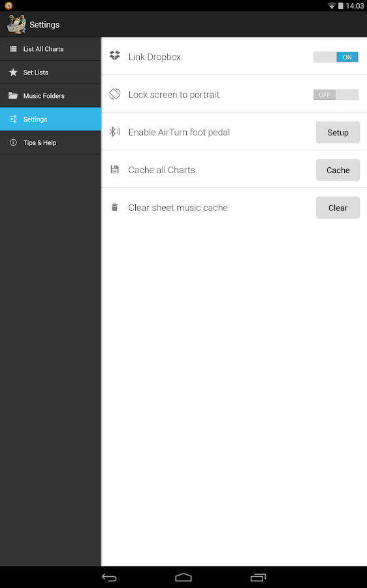Tap the Clear button for sheet music

(x=338, y=208)
